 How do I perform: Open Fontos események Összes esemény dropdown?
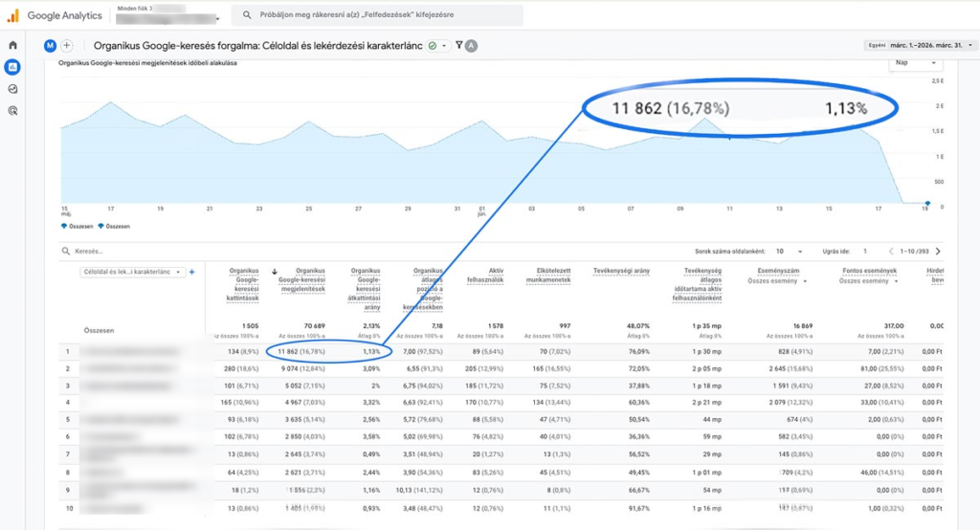click(868, 281)
